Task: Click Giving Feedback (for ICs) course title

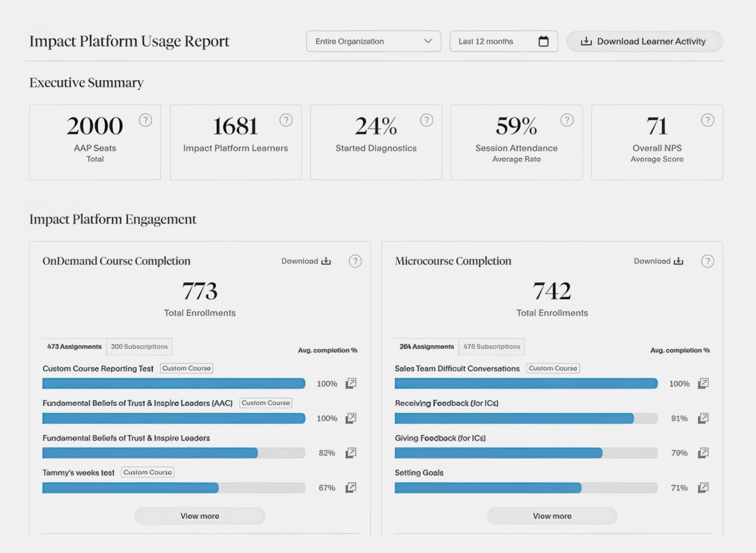Action: (440, 438)
